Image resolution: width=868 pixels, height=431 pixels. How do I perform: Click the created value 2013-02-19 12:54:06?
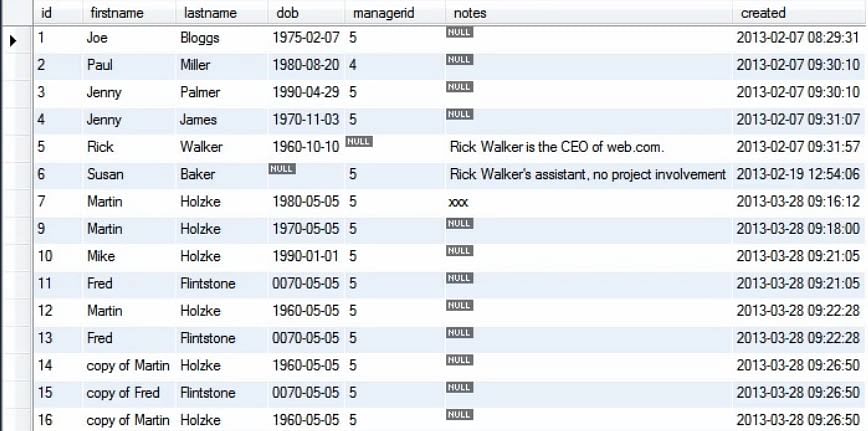[798, 174]
